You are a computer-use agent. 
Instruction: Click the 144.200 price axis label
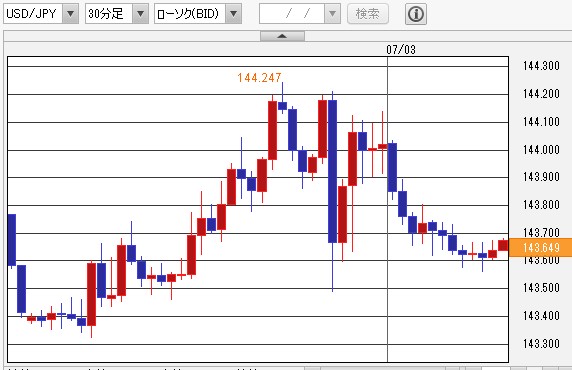tap(541, 94)
